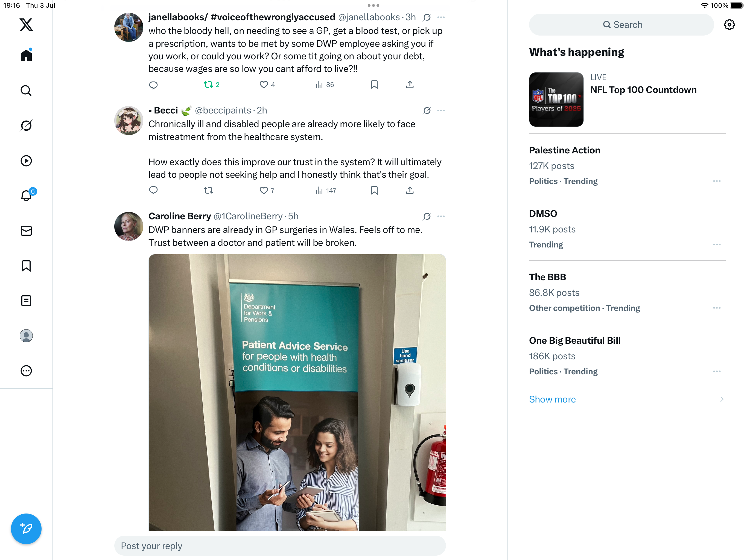Open the Grok icon in left sidebar
The image size is (747, 560).
tap(26, 126)
